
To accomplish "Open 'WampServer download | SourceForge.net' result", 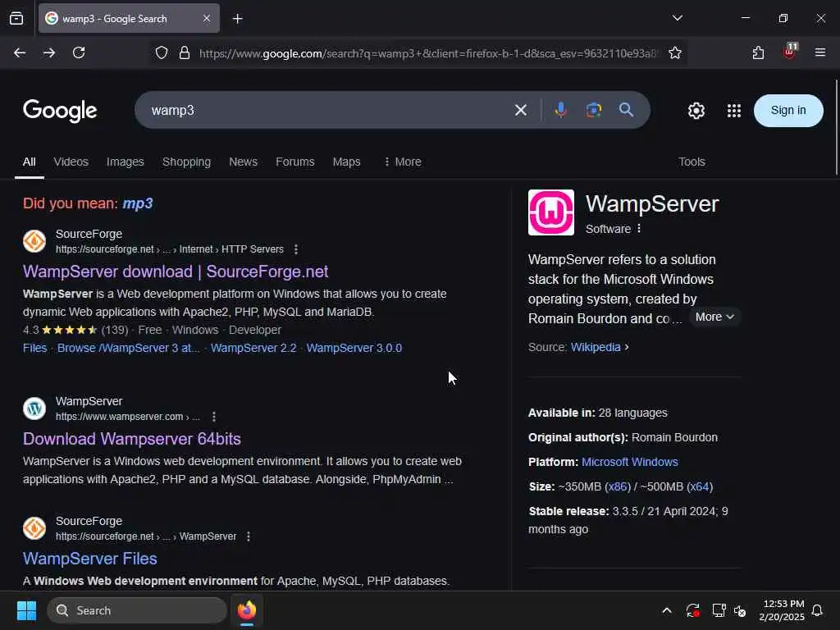I will (176, 272).
